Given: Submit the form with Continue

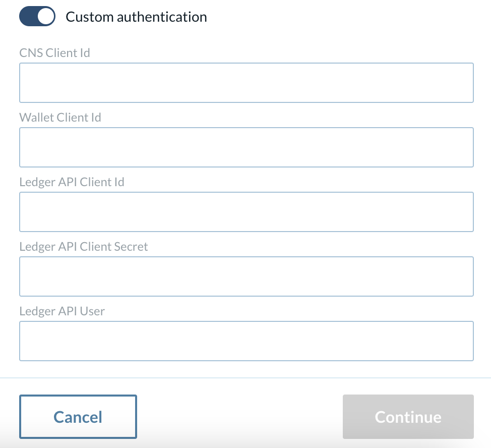Looking at the screenshot, I should pos(408,417).
